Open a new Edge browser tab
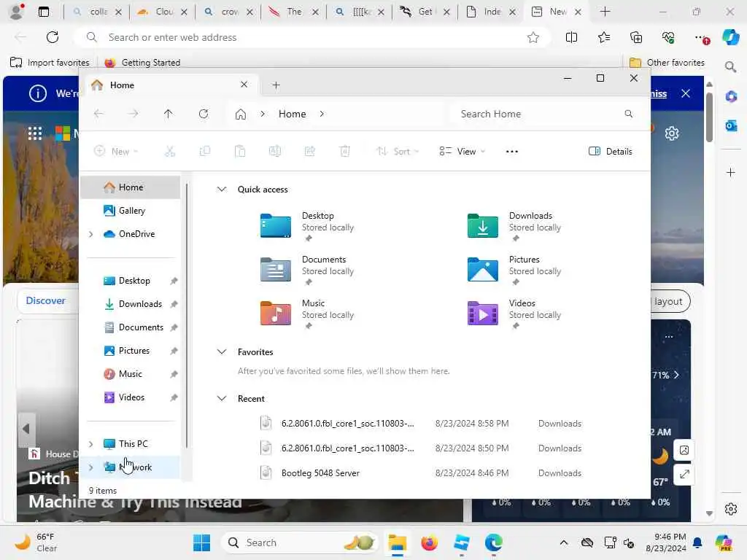 (x=605, y=12)
